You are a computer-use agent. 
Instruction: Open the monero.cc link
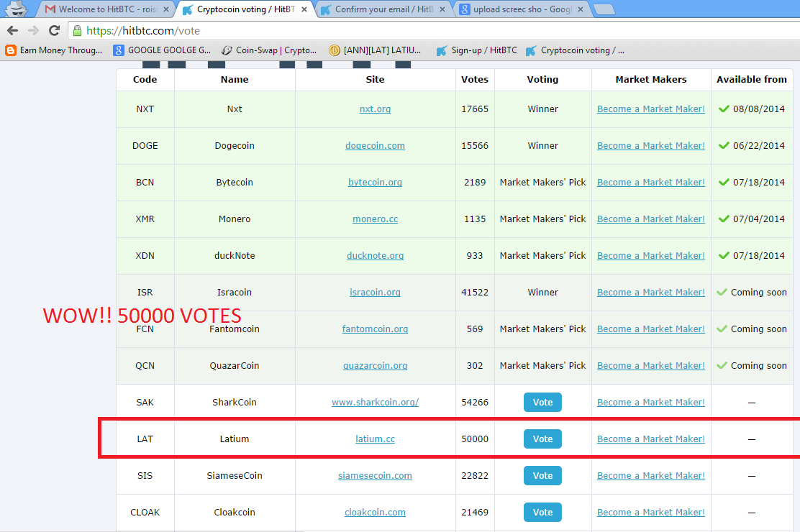[375, 219]
